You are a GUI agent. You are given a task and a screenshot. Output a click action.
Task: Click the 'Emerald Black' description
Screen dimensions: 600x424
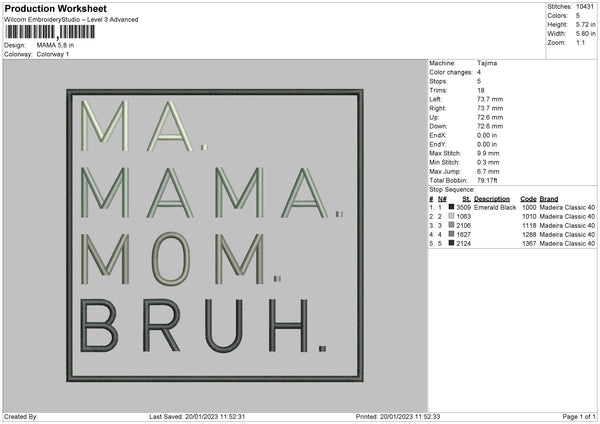(x=495, y=207)
